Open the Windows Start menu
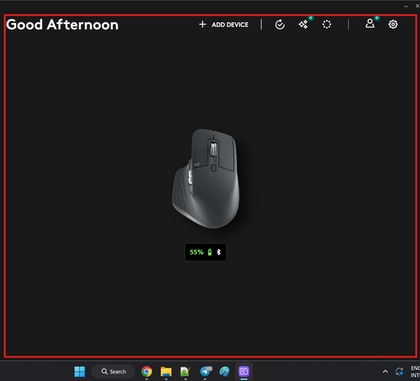Screen dimensions: 420x381 (x=80, y=371)
